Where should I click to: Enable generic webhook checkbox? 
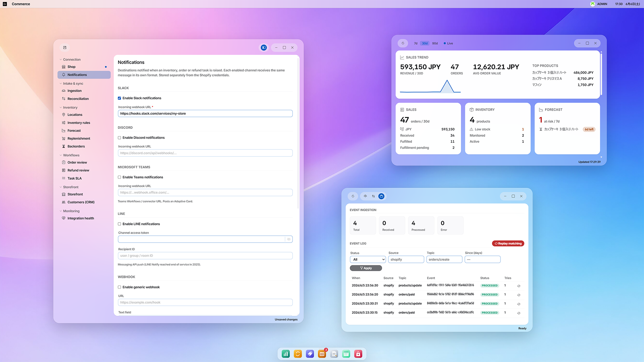tap(119, 287)
